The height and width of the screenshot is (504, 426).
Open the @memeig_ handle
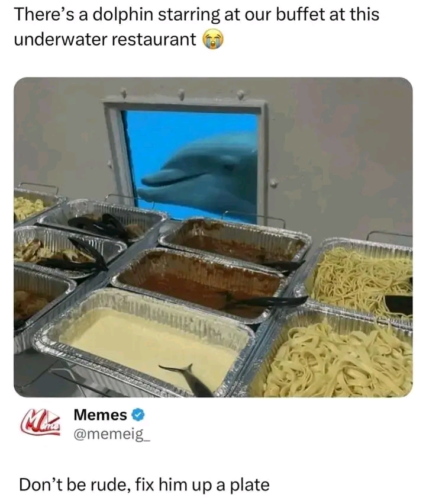point(112,435)
